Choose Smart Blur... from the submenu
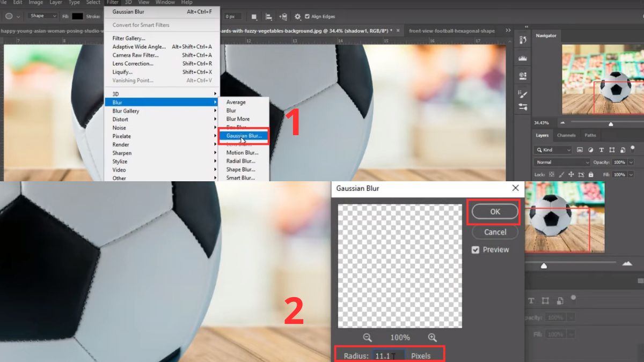Viewport: 644px width, 362px height. (240, 178)
